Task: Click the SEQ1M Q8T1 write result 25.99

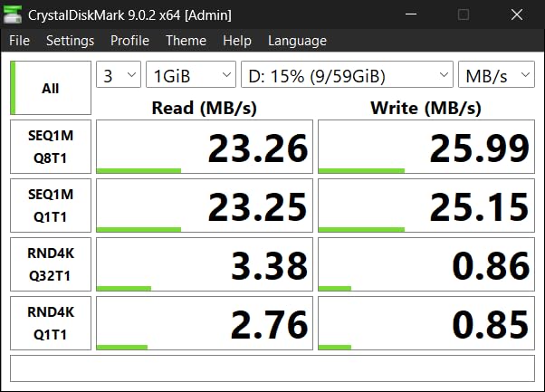Action: (x=426, y=147)
